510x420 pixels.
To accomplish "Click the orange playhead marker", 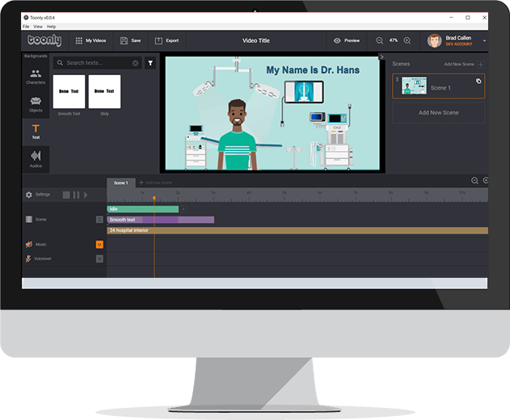I will coord(154,198).
